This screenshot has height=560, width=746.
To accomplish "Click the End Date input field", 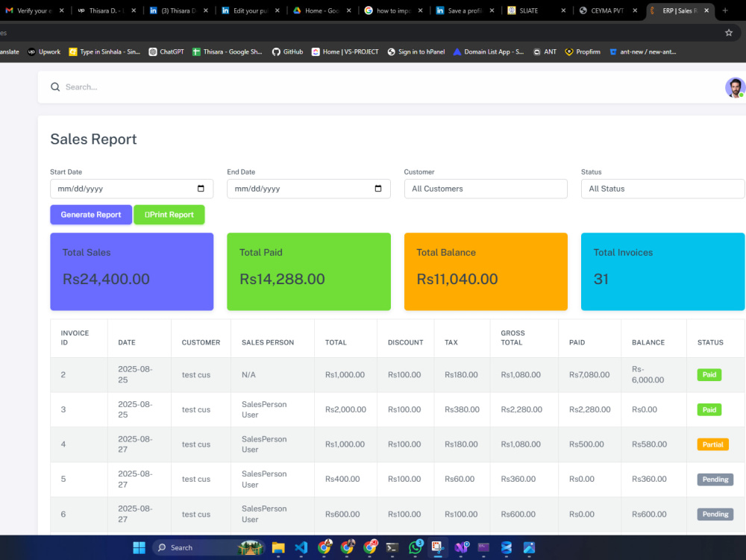I will coord(309,189).
